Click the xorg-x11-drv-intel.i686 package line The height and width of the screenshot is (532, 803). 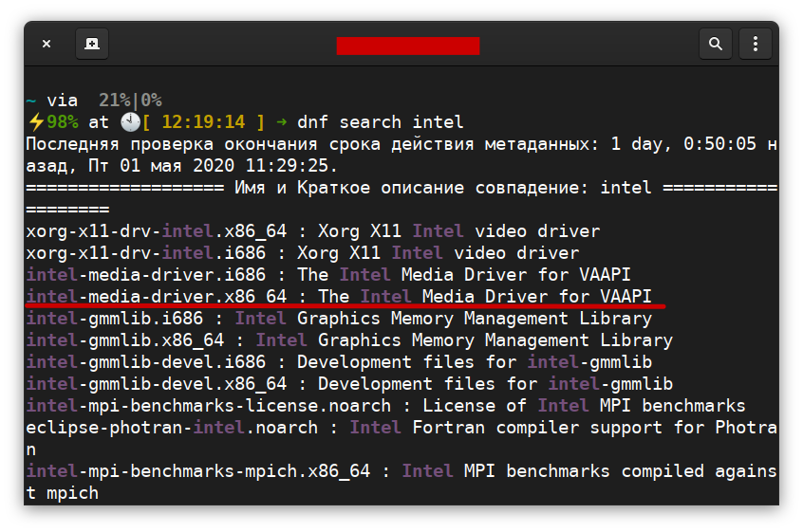tap(302, 253)
